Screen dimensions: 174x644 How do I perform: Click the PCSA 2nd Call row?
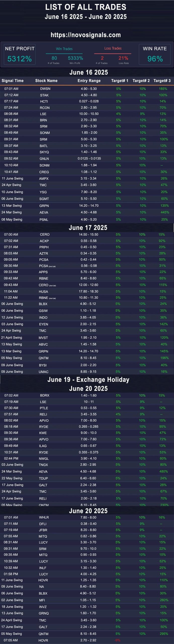point(87,266)
